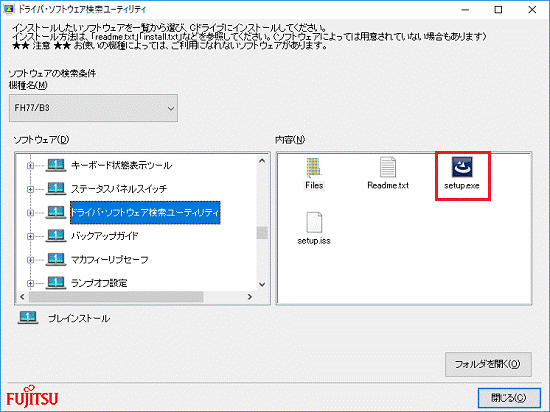Click software list vertical scrollbar thumb
Screen dimensions: 550x412
(x=262, y=233)
